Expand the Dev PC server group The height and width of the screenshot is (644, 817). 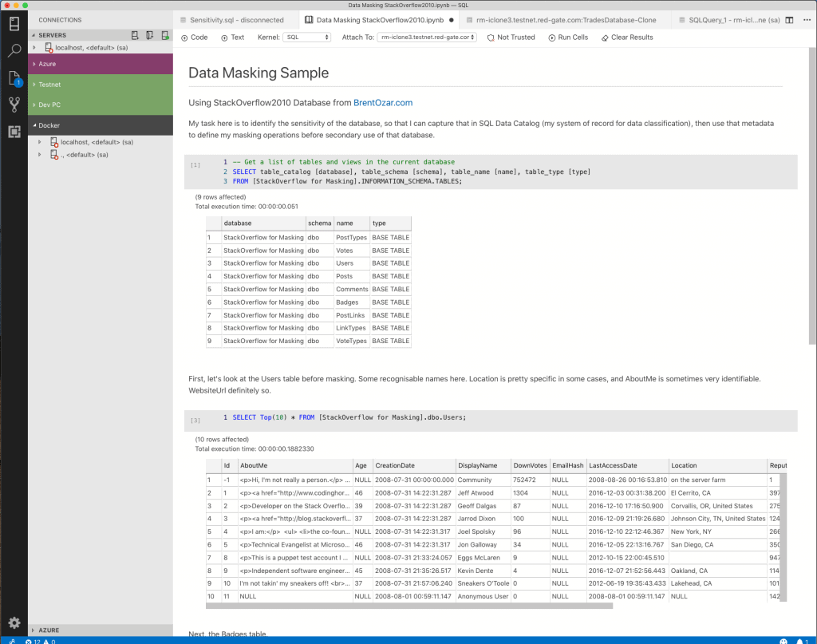tap(100, 105)
